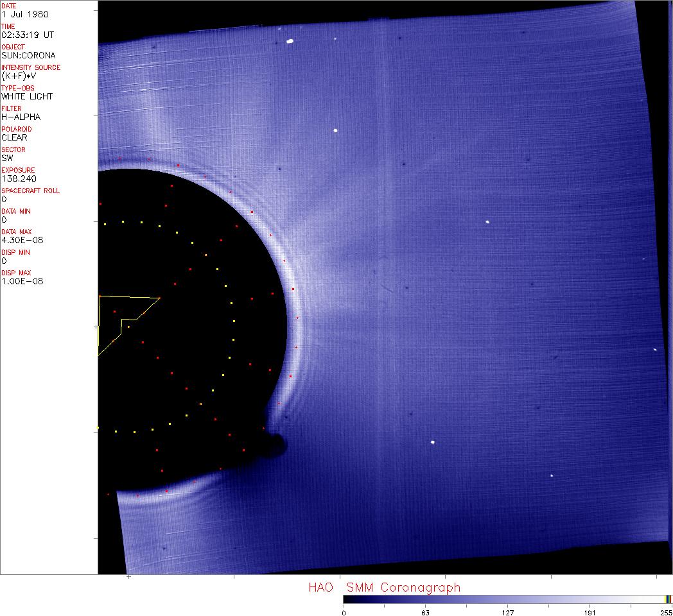Image resolution: width=673 pixels, height=616 pixels.
Task: Select the SW sector value
Action: pyautogui.click(x=7, y=158)
